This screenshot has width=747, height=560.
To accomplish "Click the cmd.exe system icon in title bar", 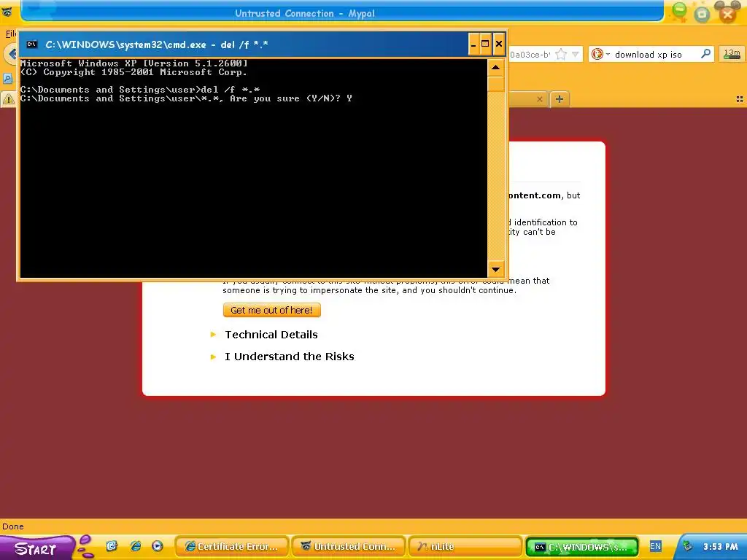I will pyautogui.click(x=32, y=44).
